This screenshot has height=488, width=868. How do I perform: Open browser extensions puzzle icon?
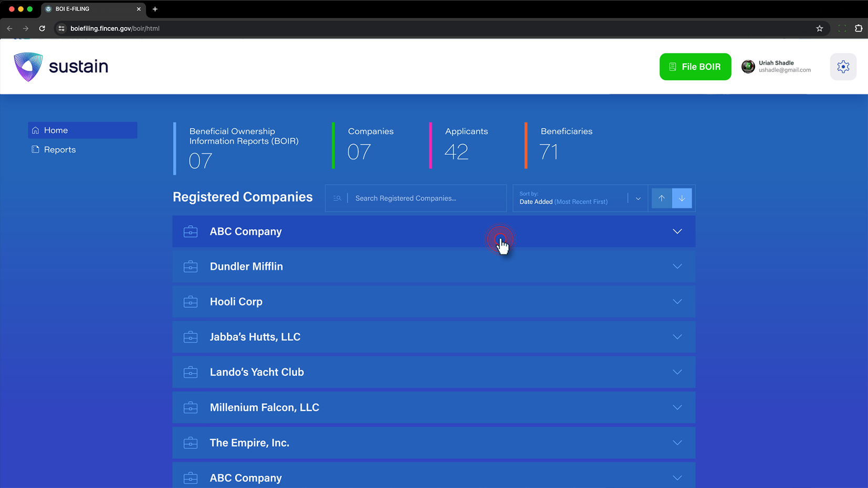click(x=859, y=28)
